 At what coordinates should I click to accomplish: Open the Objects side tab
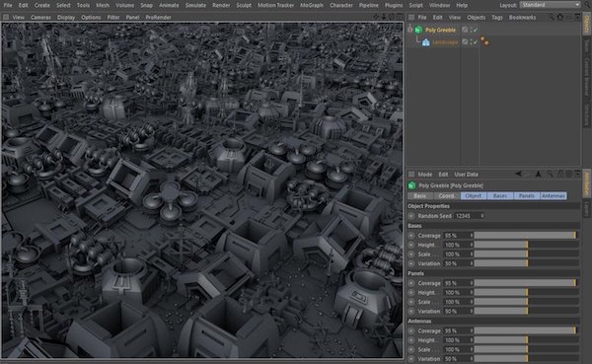(x=586, y=24)
